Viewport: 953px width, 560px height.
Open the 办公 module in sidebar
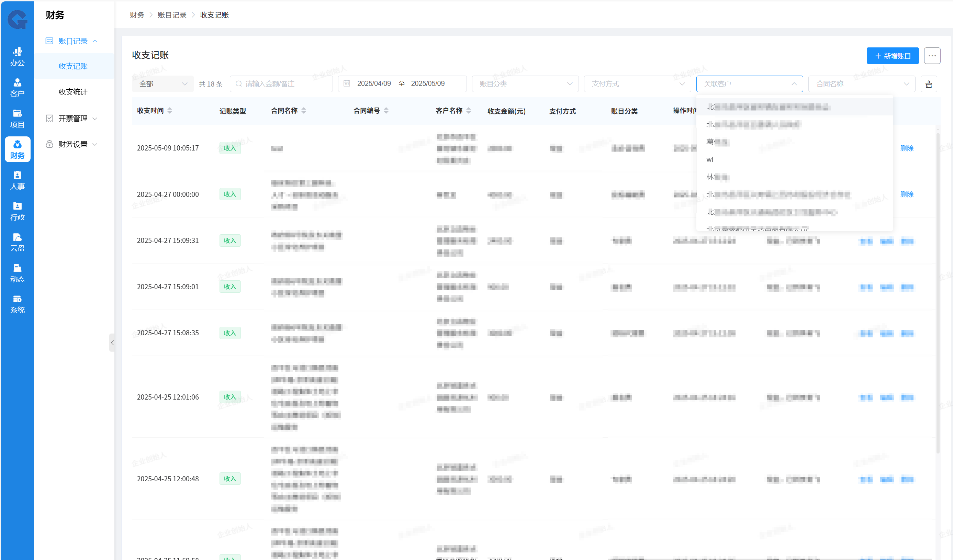(x=18, y=57)
